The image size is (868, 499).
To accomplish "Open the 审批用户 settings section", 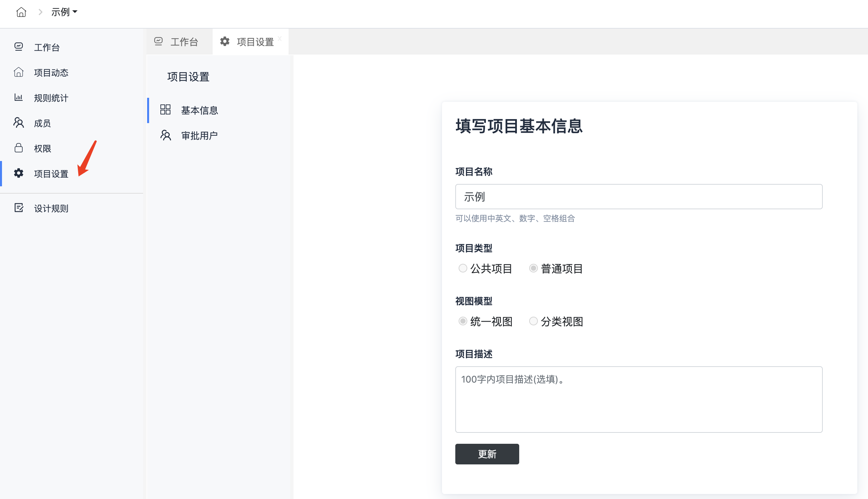I will tap(199, 136).
